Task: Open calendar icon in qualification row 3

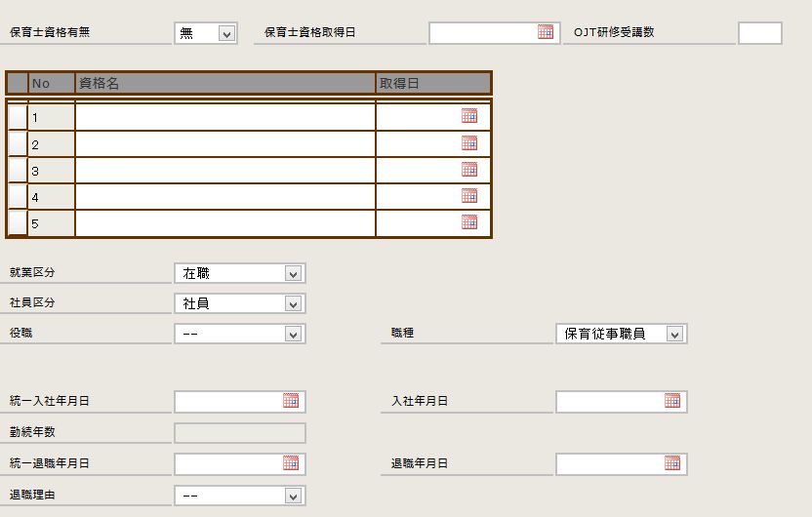Action: coord(469,170)
